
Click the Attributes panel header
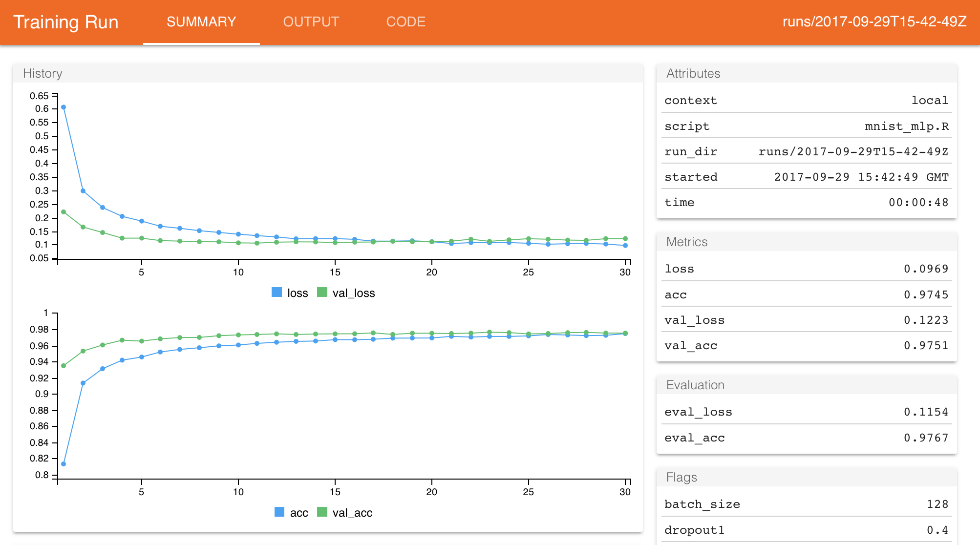[693, 73]
